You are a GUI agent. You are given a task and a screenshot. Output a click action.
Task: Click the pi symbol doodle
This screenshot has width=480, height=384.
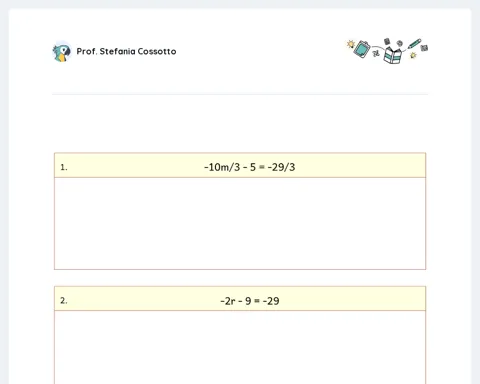click(376, 53)
